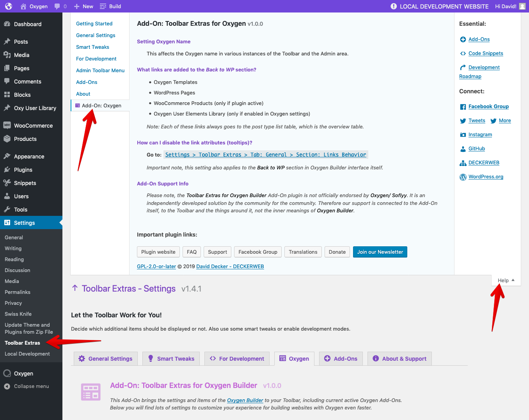The width and height of the screenshot is (529, 420).
Task: Open the Hi David account menu
Action: 510,6
